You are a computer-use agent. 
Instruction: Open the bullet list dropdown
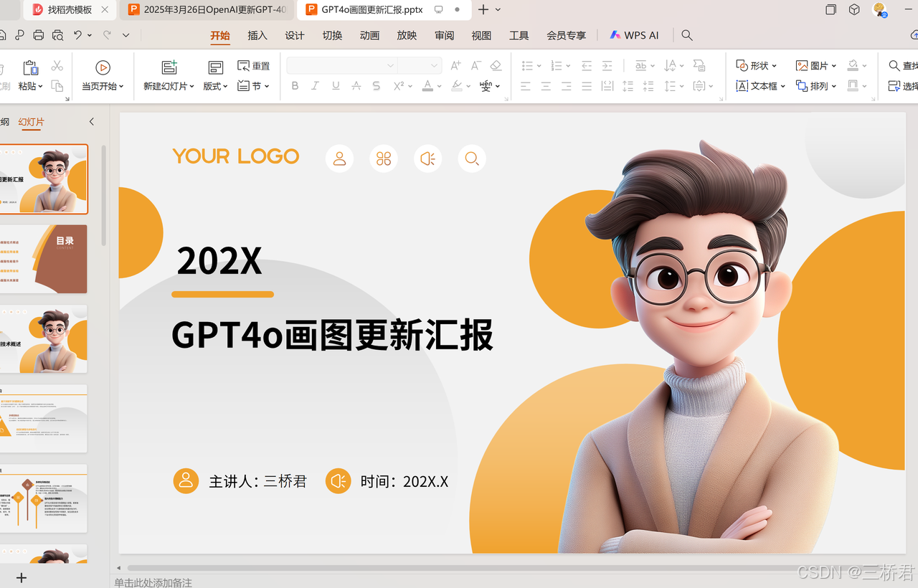point(539,66)
